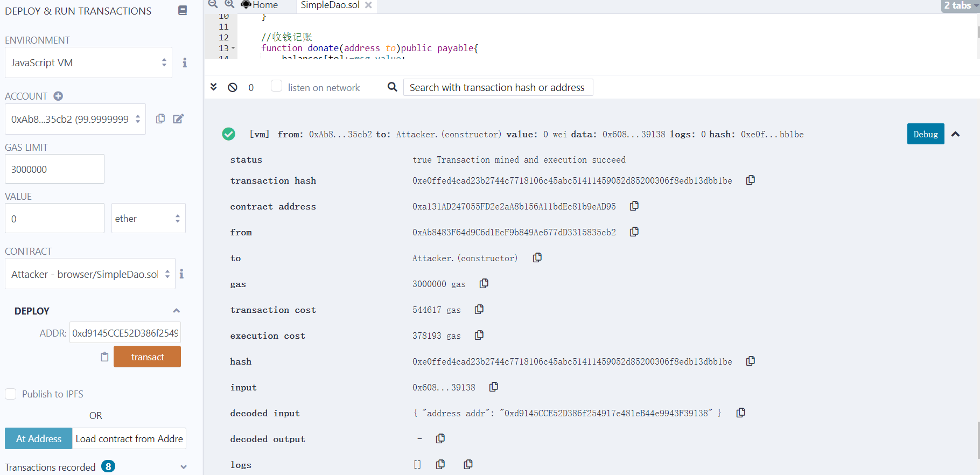Click the Debug button for the transaction
Screen dimensions: 980x475
point(925,134)
